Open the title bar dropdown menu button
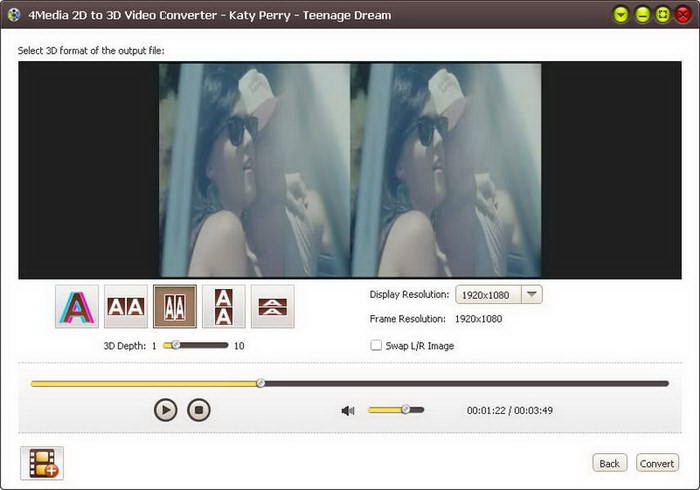700x490 pixels. click(x=621, y=15)
